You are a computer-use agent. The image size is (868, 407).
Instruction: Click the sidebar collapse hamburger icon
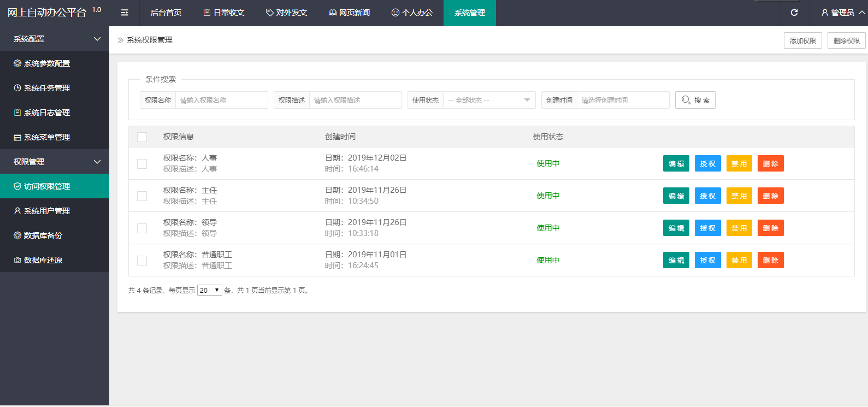[x=125, y=13]
